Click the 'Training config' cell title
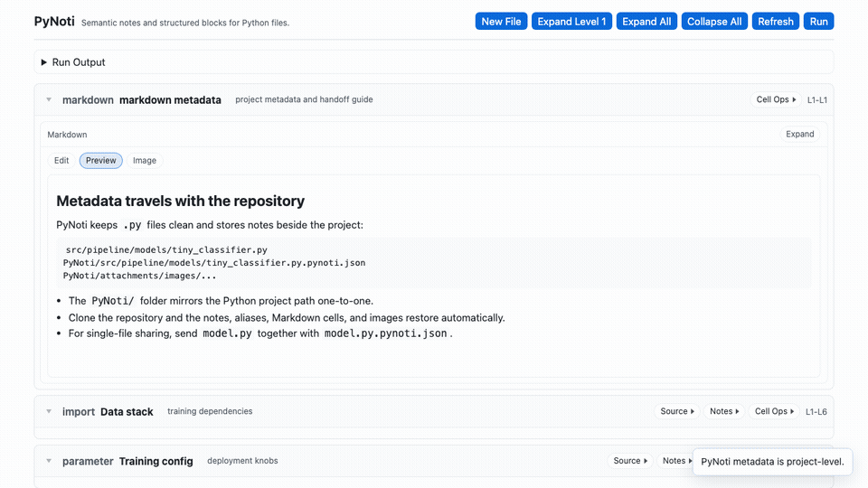Viewport: 868px width, 488px height. tap(156, 462)
